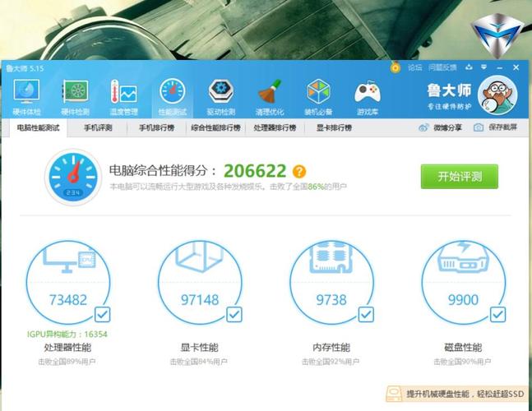532x411 pixels.
Task: Click the graphics card performance circle 97148
Action: 200,283
